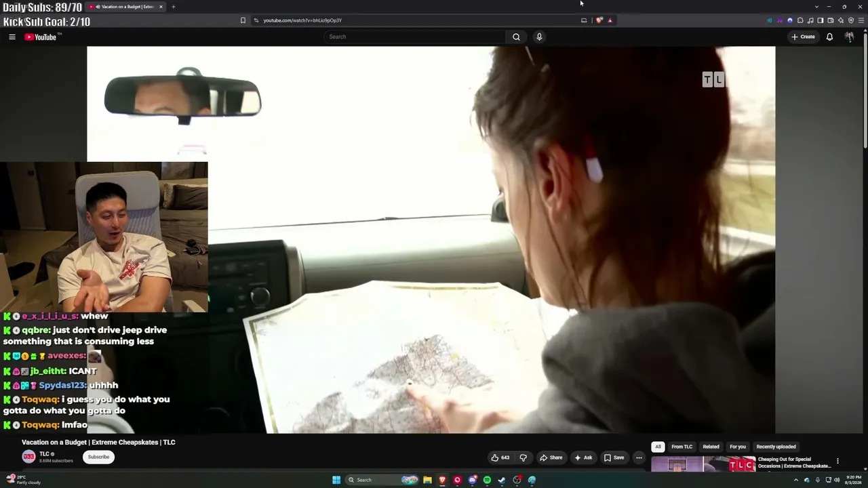Open the browser media control music icon
Viewport: 868px width, 488px height.
pyautogui.click(x=810, y=20)
